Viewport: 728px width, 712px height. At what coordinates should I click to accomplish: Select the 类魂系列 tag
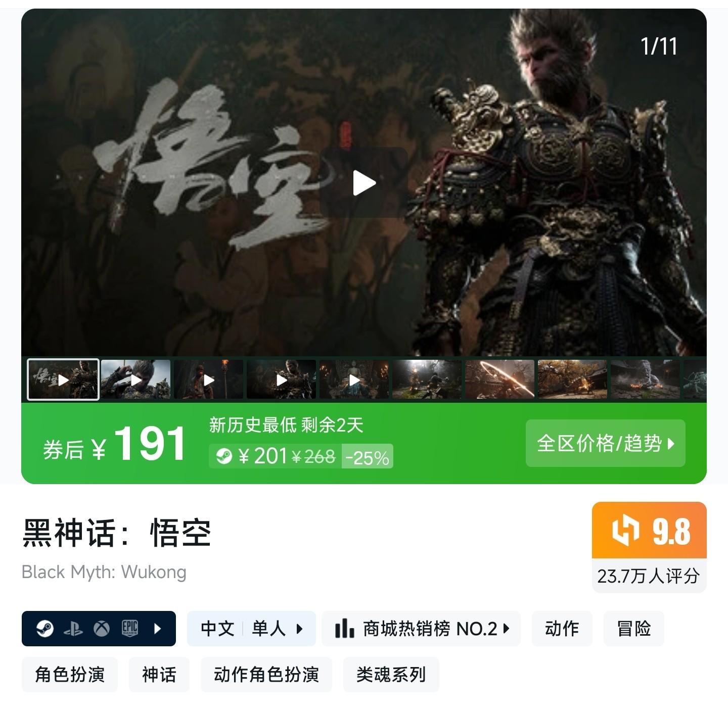[391, 675]
